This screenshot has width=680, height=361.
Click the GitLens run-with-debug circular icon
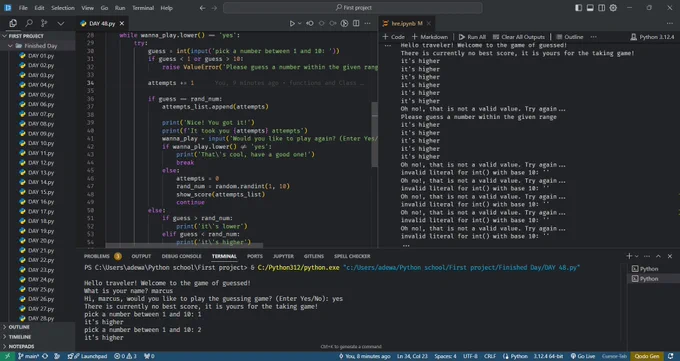point(344,23)
